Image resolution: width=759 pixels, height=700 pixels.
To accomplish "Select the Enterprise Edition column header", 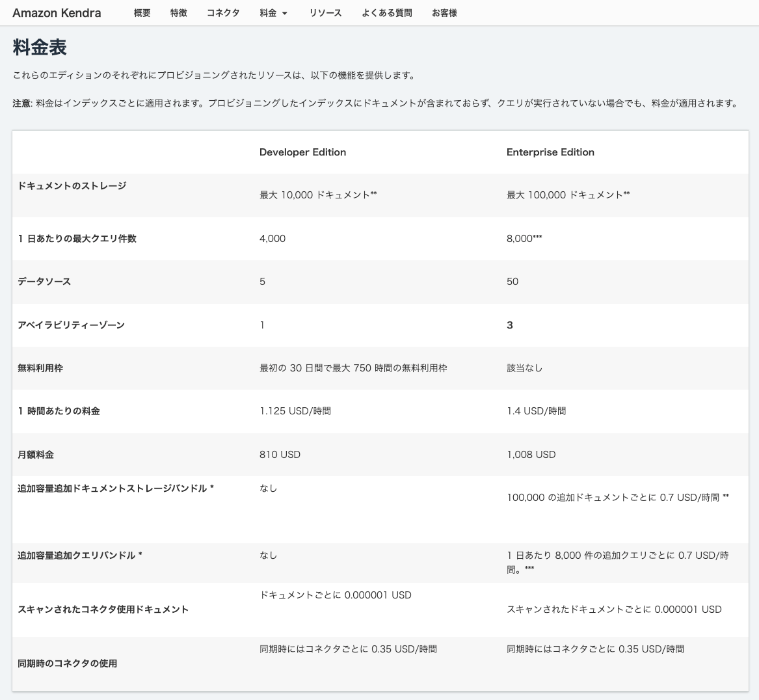I will [550, 152].
